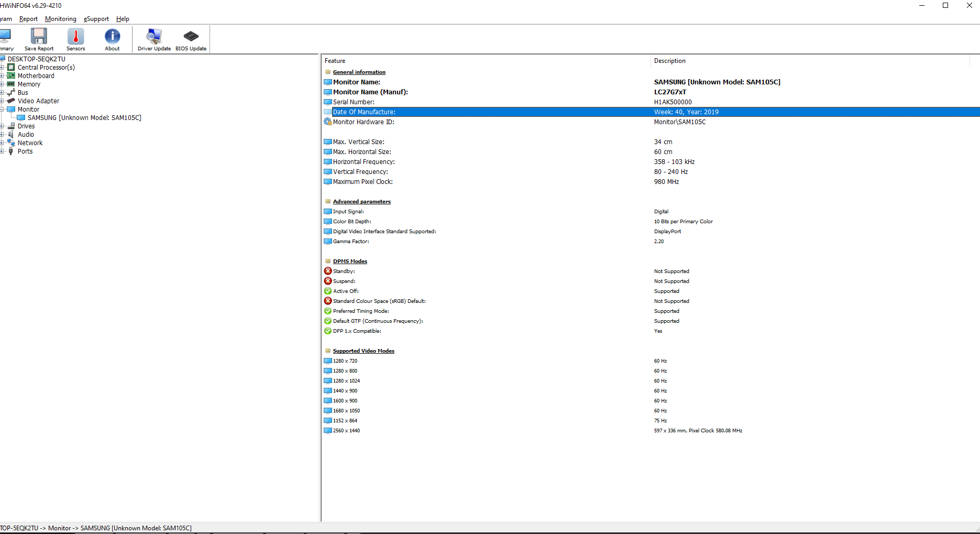980x534 pixels.
Task: Click the monitor icon beside 2560 x 1440
Action: pyautogui.click(x=328, y=430)
